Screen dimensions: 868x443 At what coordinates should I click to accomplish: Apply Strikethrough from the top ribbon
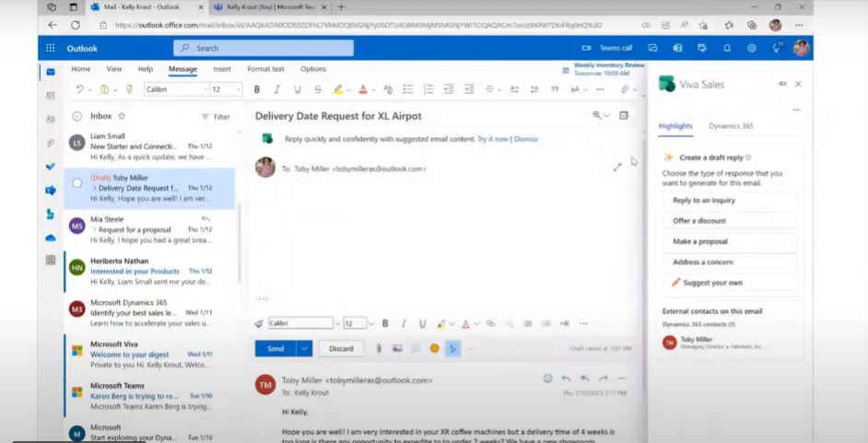tap(318, 89)
